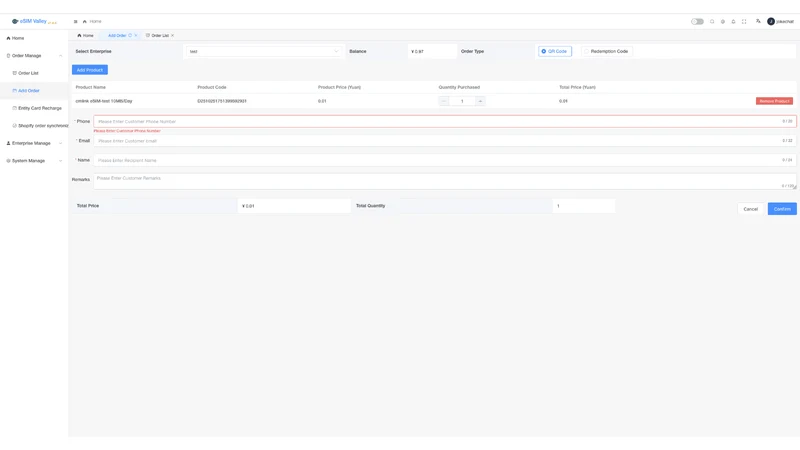Click the Add Product button
800x450 pixels.
tap(90, 70)
